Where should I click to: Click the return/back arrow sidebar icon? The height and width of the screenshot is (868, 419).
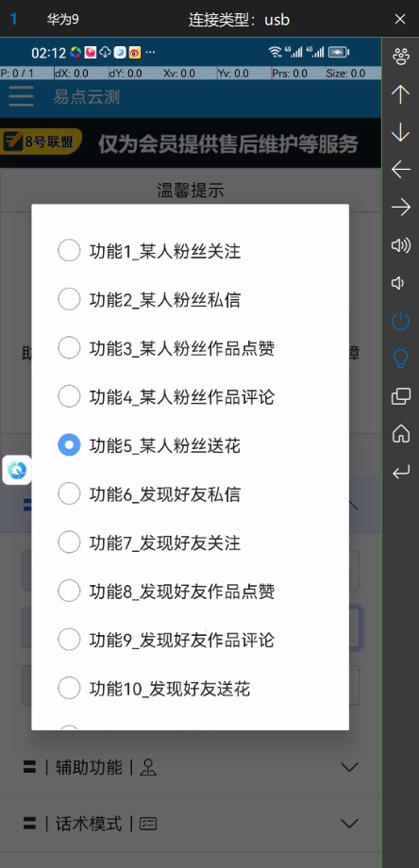(x=400, y=472)
